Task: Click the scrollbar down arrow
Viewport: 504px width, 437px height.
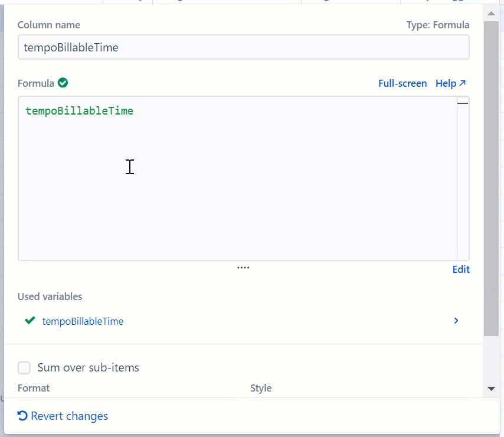Action: tap(492, 389)
